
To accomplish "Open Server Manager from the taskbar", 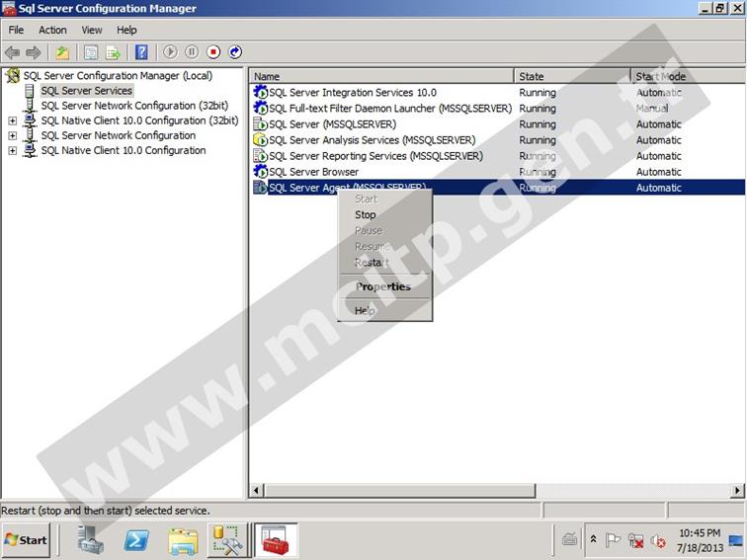I will [x=90, y=540].
